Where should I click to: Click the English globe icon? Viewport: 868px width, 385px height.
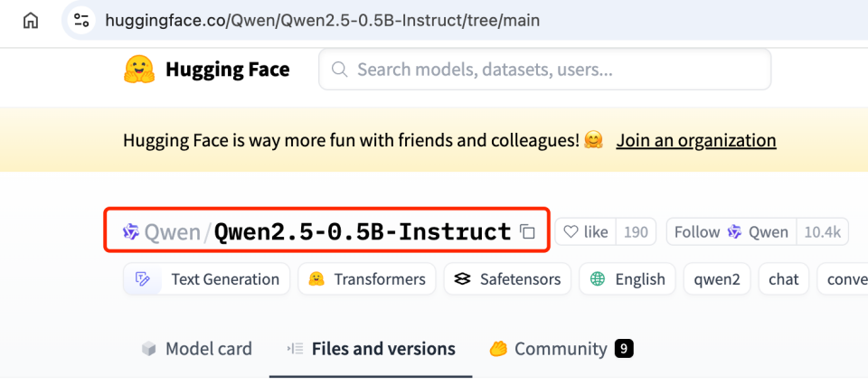click(598, 279)
